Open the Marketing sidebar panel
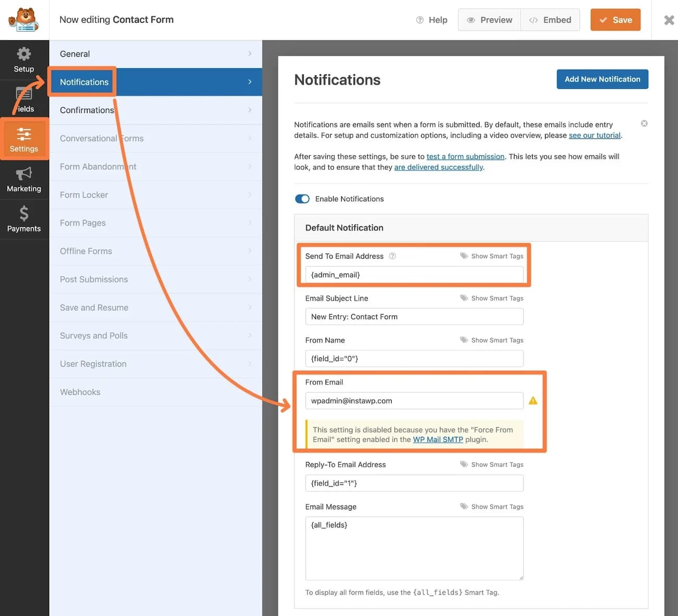Image resolution: width=678 pixels, height=616 pixels. (x=23, y=179)
